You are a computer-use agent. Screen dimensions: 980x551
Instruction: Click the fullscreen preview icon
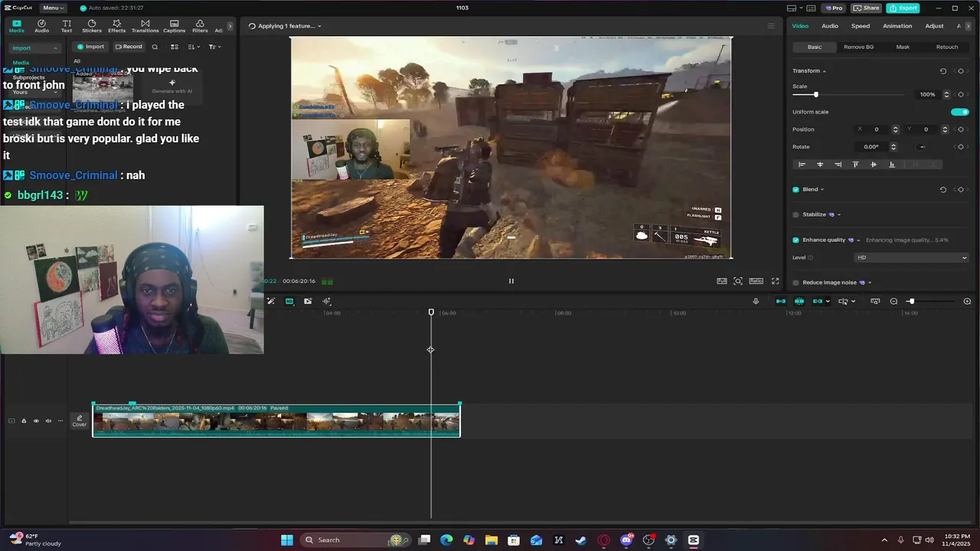coord(775,281)
